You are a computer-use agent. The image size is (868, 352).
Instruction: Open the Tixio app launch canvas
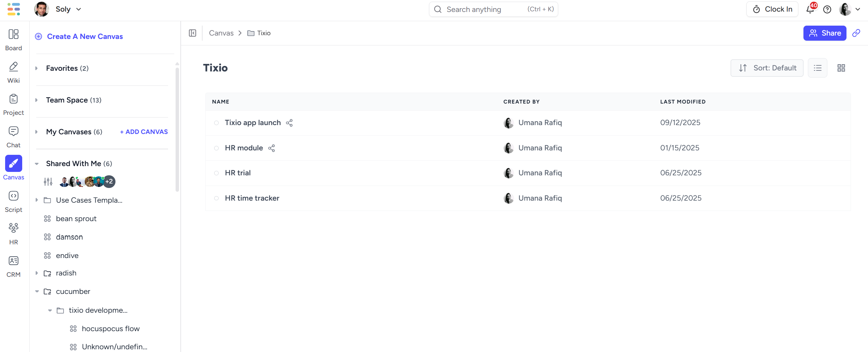253,123
